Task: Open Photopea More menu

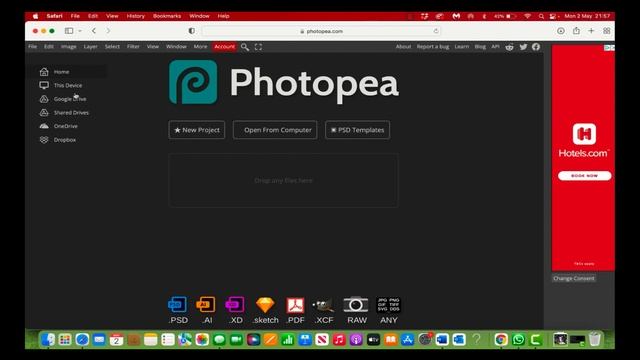Action: pos(200,47)
